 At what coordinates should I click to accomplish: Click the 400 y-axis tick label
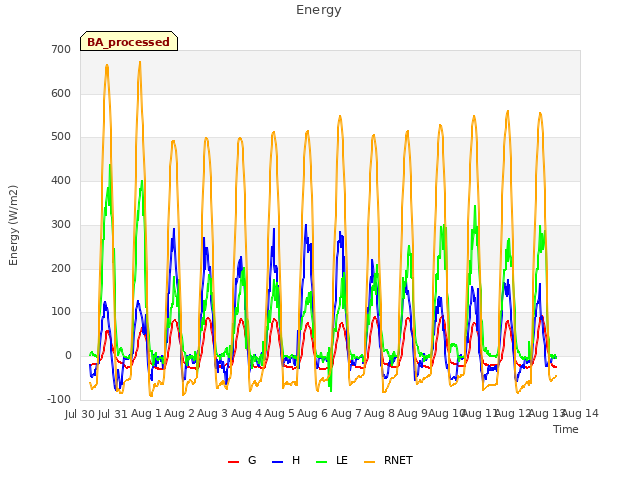[61, 180]
